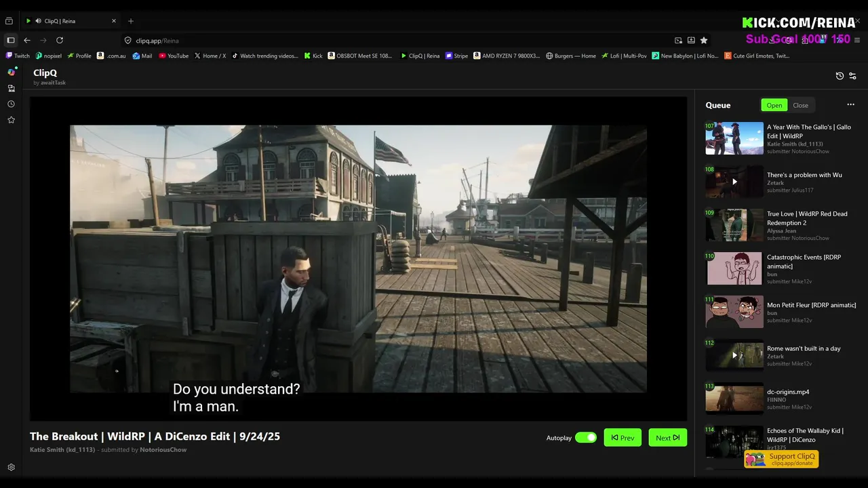868x488 pixels.
Task: Open the Twitch bookmark
Action: [x=18, y=56]
